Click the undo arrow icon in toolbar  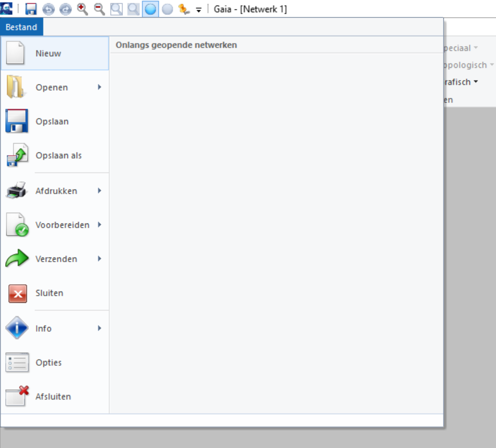pyautogui.click(x=48, y=9)
